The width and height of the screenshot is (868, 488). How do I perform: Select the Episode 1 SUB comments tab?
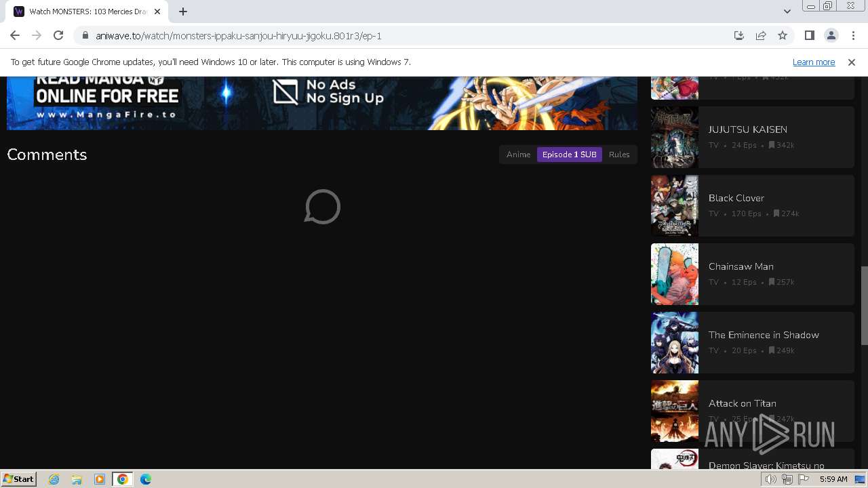(x=570, y=155)
